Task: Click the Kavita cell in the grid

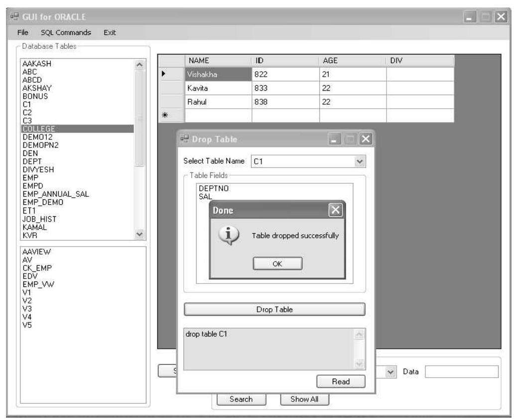Action: click(219, 88)
